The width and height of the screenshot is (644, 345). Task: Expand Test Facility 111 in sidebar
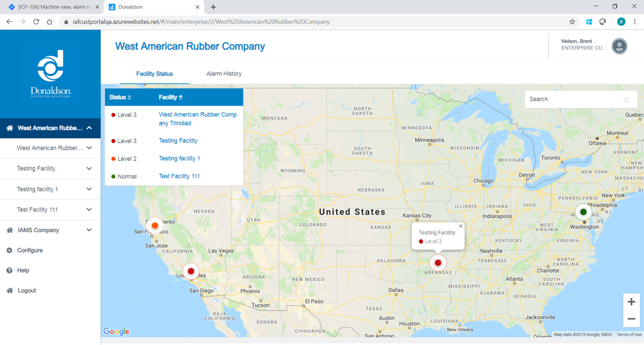(x=89, y=210)
